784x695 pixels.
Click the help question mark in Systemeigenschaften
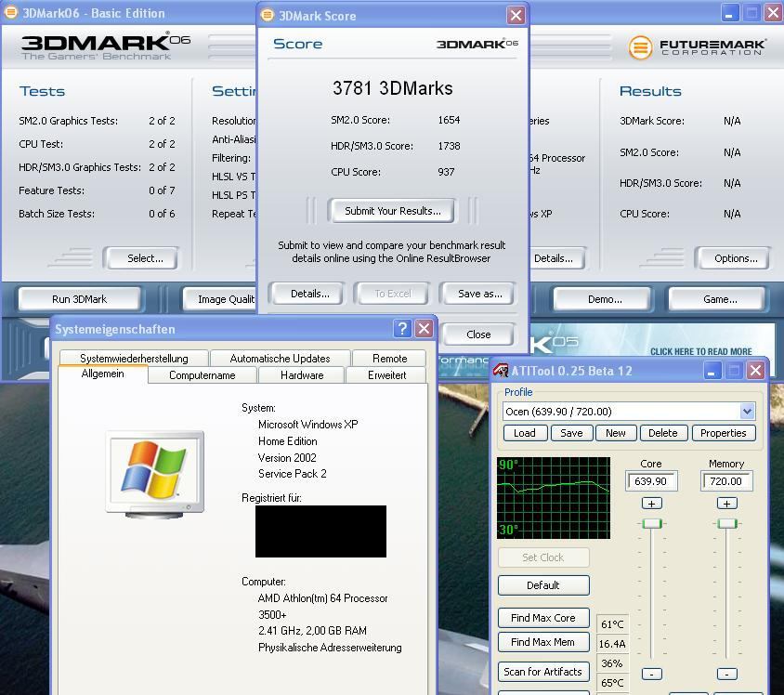402,329
